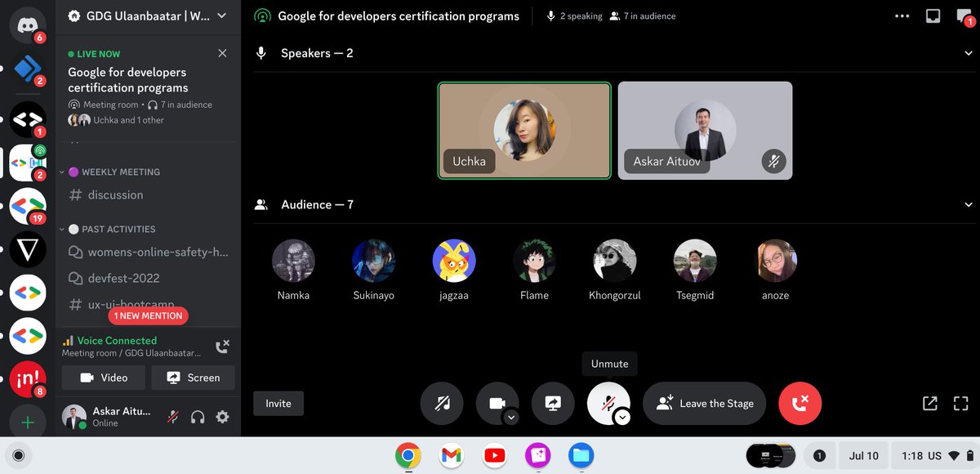Click Sukinayo audience avatar
Viewport: 980px width, 474px height.
(373, 261)
